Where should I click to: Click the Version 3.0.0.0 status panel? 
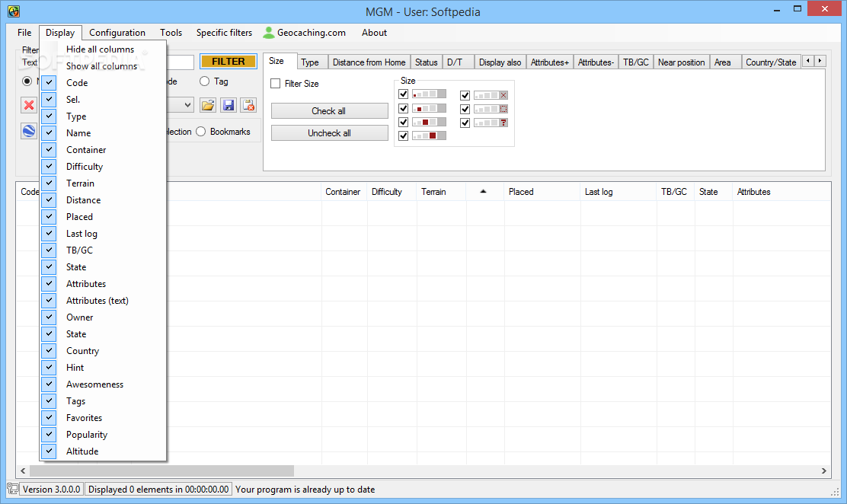[x=51, y=490]
